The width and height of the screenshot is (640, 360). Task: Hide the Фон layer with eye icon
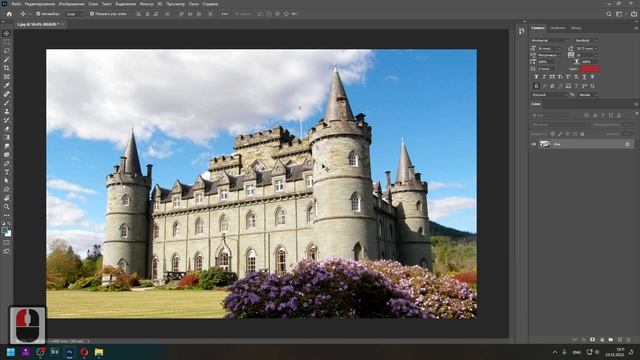[533, 144]
